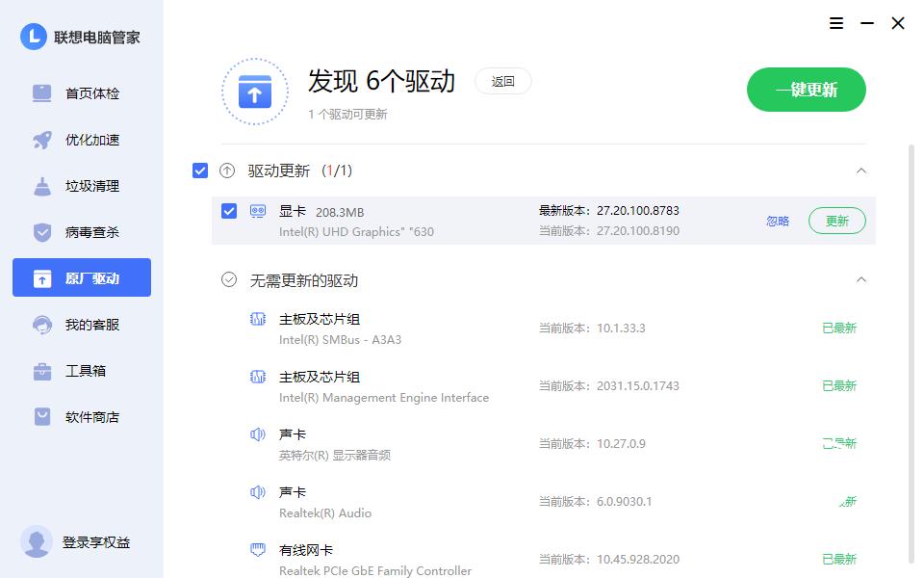Open 首页体检 home checkup page
The height and width of the screenshot is (578, 924).
point(92,93)
